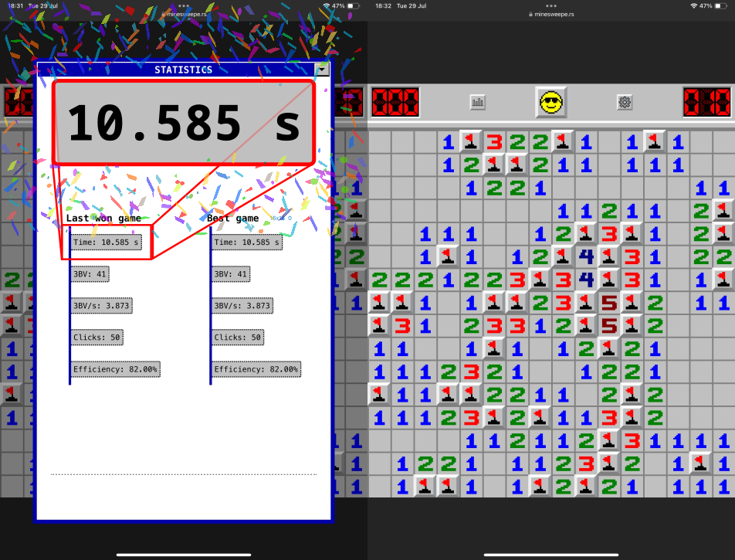Click the red LED timer display

coord(706,101)
